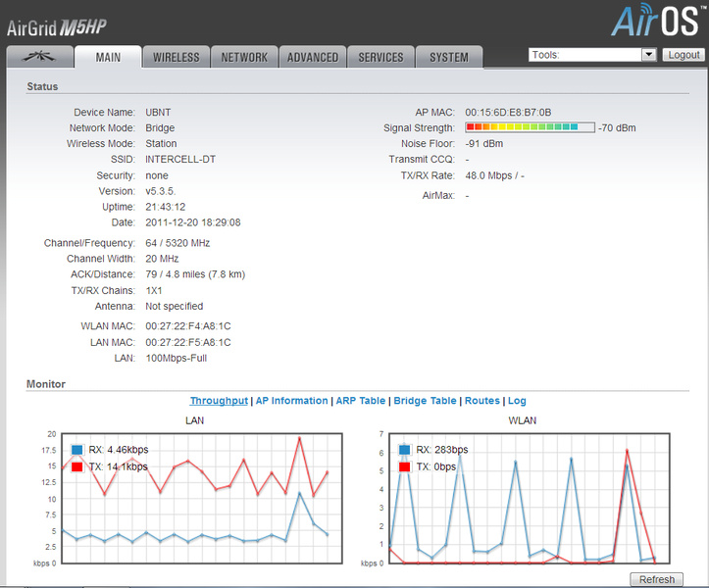Click the TX/RX Rate value 48.0 Mbps
709x588 pixels.
pos(488,175)
